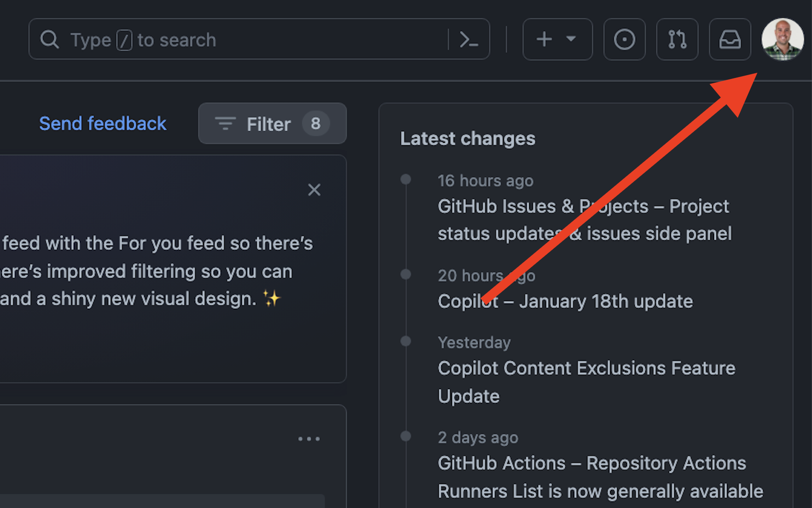Click the Send feedback link
Viewport: 812px width, 508px height.
coord(103,123)
